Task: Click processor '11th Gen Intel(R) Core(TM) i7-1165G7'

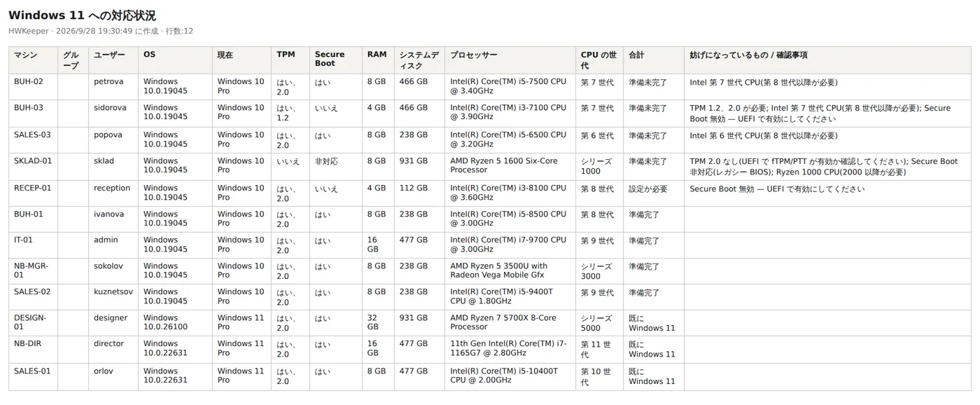Action: 508,348
